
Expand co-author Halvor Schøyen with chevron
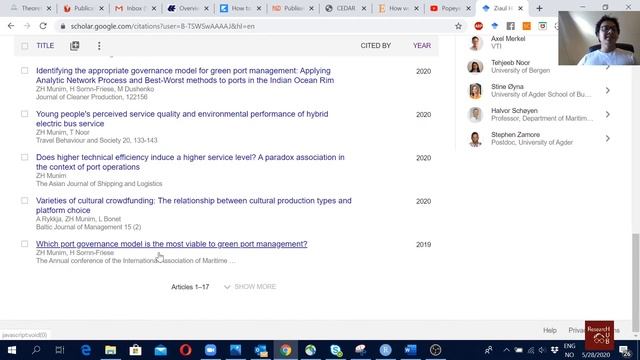(x=607, y=115)
